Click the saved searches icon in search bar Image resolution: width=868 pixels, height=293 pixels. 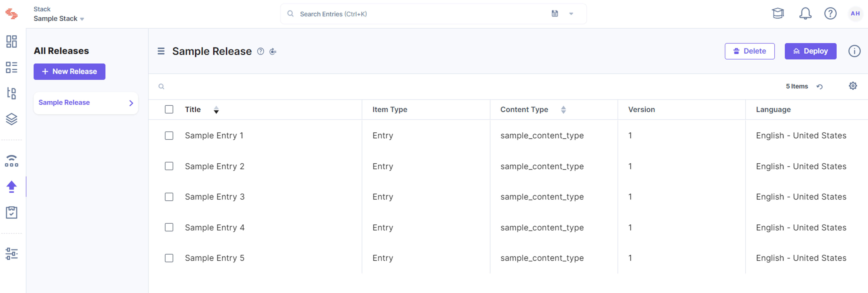click(x=555, y=14)
